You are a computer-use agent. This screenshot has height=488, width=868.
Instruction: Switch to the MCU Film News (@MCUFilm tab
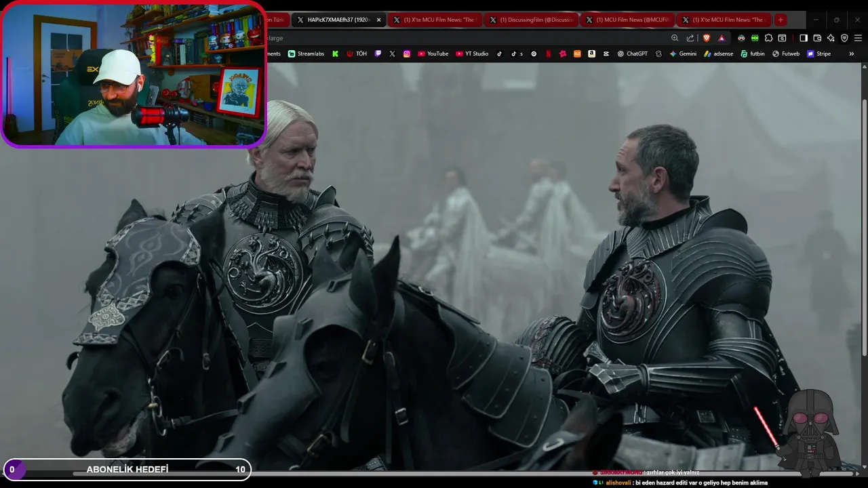[627, 20]
